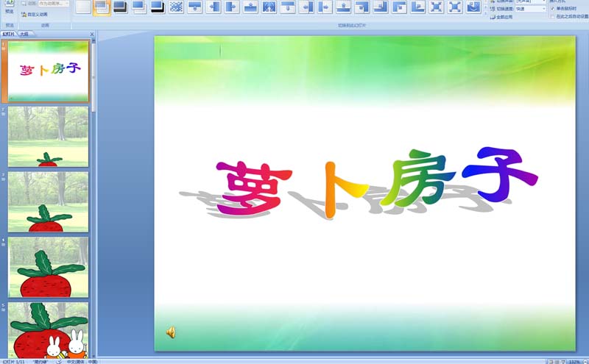
Task: Apply the box in transition with inward arrows
Action: pyautogui.click(x=437, y=7)
